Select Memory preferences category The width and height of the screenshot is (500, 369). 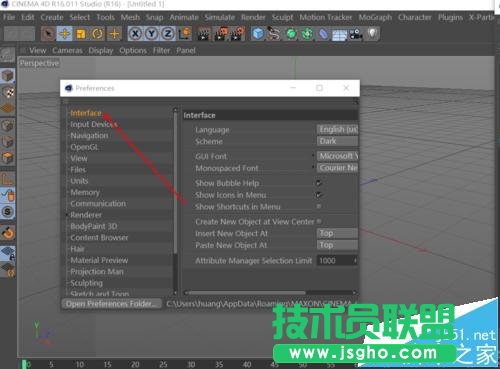[x=85, y=192]
